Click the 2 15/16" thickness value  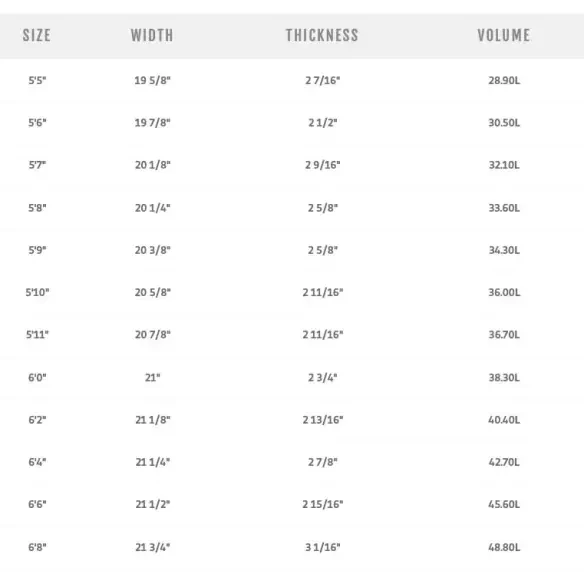(x=323, y=504)
